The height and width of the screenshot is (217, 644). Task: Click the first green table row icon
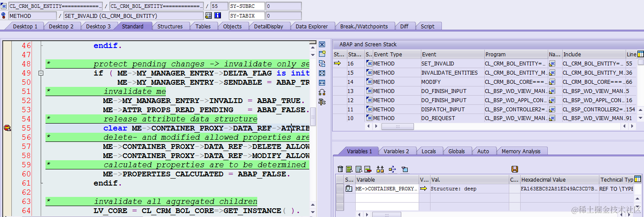pyautogui.click(x=349, y=169)
